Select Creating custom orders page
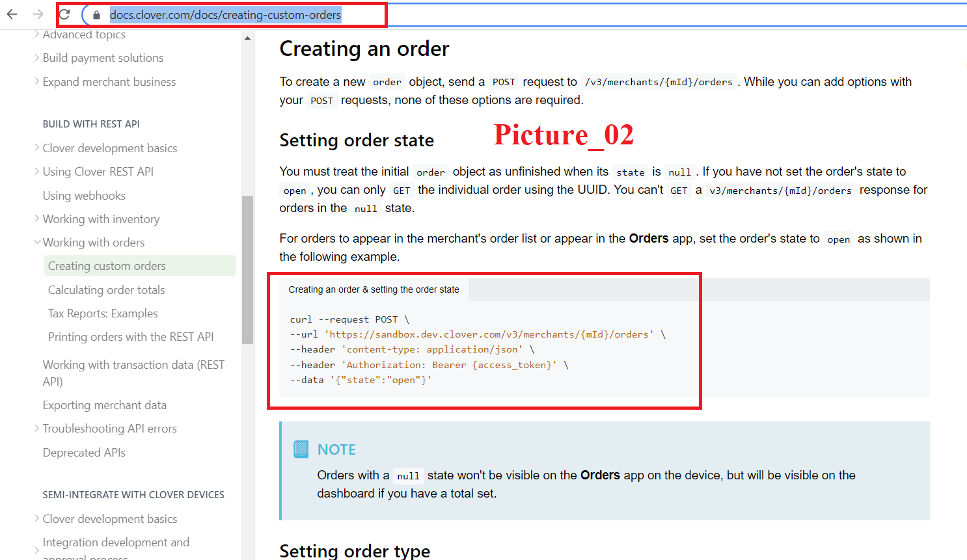This screenshot has width=967, height=560. [x=140, y=266]
